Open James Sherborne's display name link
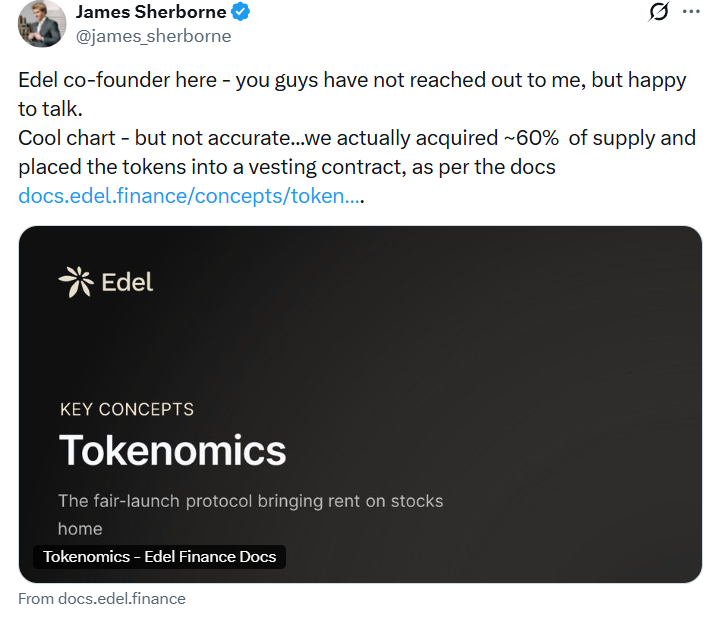This screenshot has width=721, height=618. pyautogui.click(x=151, y=13)
